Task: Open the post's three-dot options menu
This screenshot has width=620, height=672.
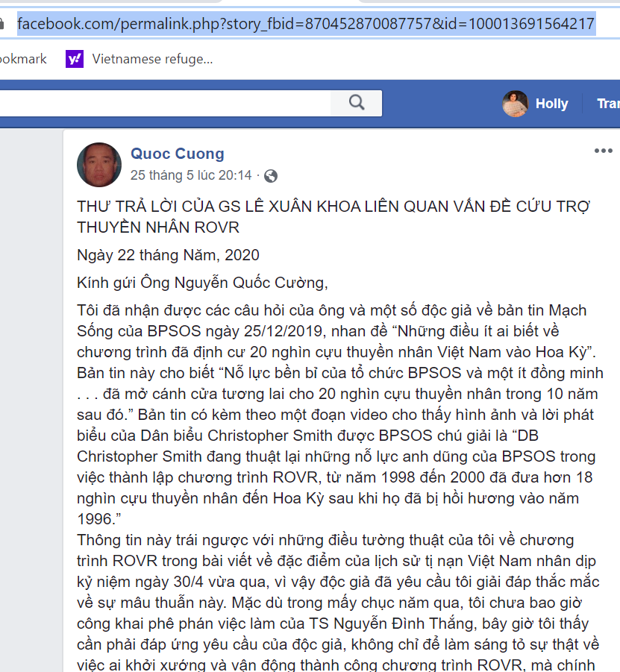Action: point(604,151)
